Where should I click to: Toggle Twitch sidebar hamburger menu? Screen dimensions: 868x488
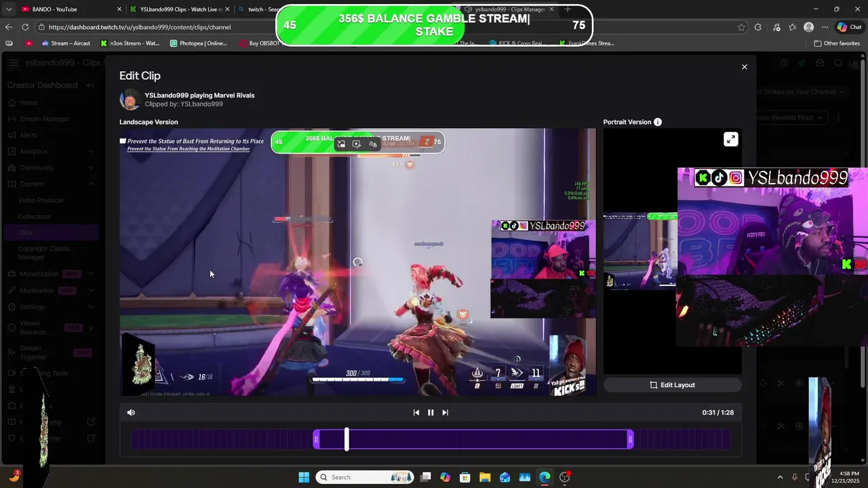click(x=14, y=63)
